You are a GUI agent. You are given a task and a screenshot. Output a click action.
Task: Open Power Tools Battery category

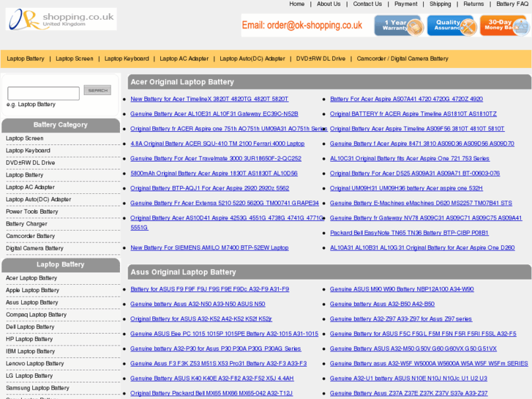click(32, 212)
